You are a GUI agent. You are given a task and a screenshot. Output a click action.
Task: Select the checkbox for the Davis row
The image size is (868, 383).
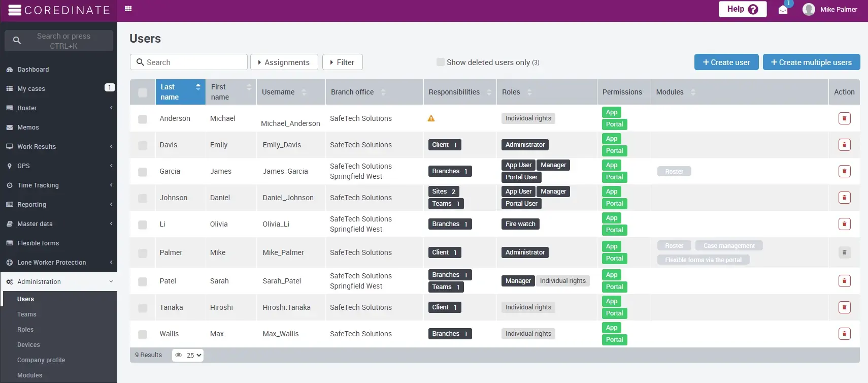[x=143, y=145]
